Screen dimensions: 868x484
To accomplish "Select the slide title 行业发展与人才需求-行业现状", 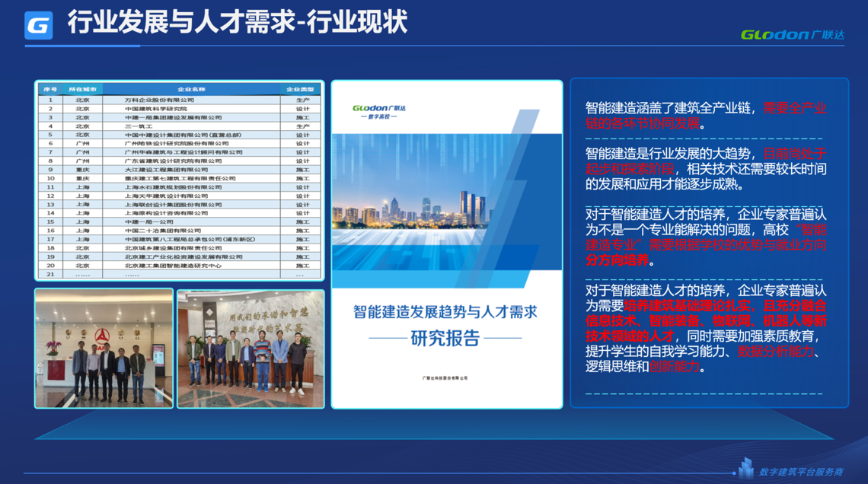I will [237, 23].
